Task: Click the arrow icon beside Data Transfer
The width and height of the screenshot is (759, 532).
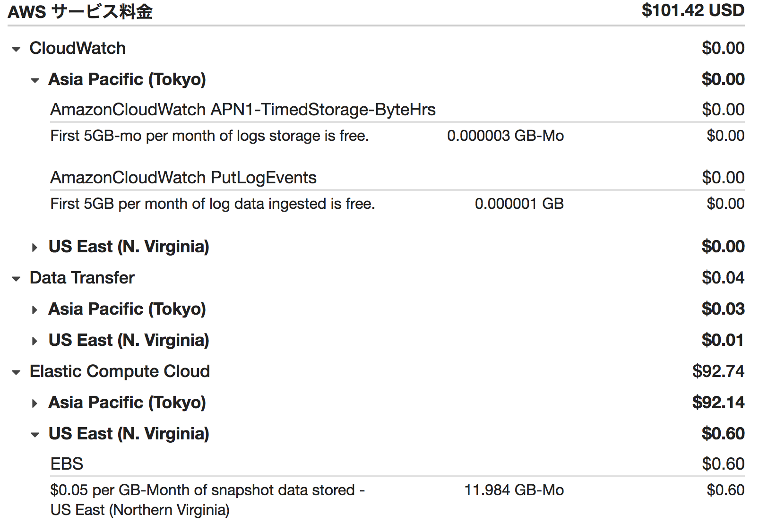Action: [x=16, y=278]
